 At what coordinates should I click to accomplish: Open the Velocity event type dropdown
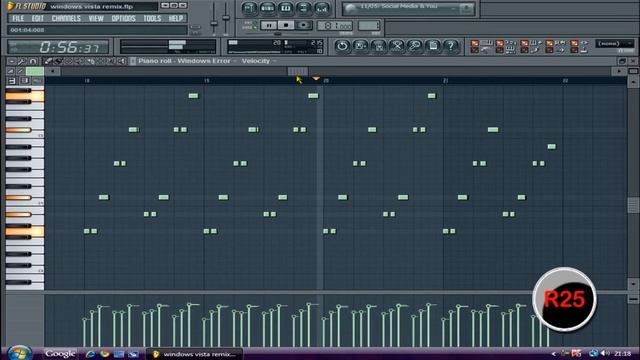pyautogui.click(x=258, y=61)
